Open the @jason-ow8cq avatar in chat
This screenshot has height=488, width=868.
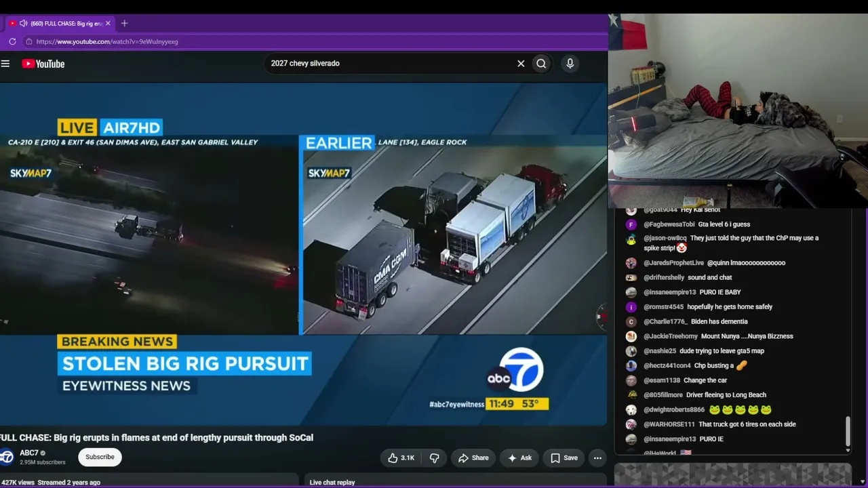point(631,239)
